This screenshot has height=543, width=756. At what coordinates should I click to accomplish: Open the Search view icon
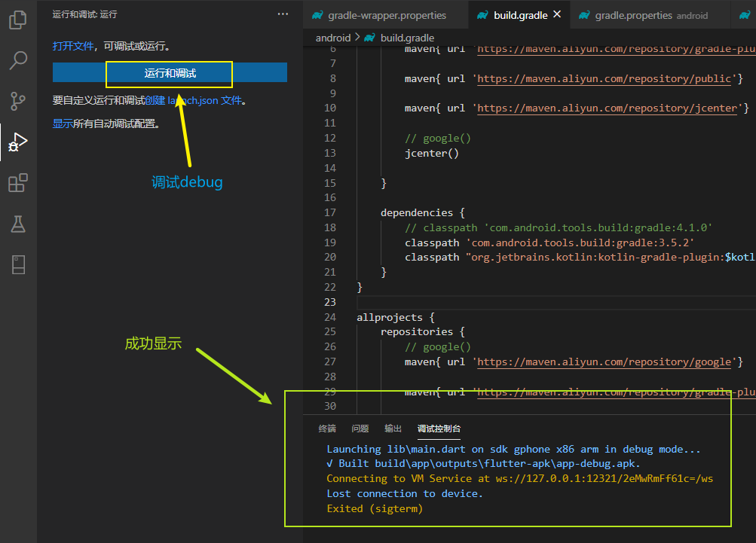click(x=18, y=61)
